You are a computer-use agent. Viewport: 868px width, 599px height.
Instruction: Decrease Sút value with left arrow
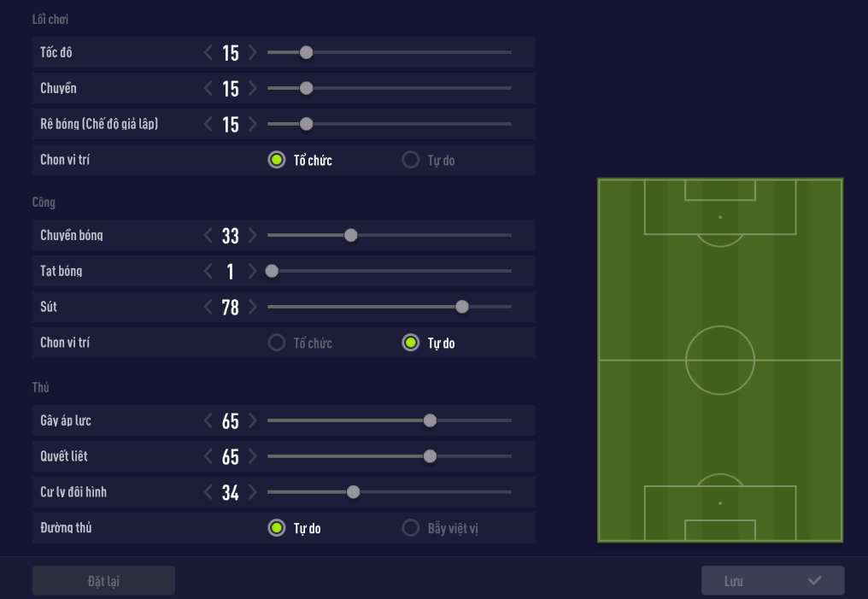(x=208, y=308)
